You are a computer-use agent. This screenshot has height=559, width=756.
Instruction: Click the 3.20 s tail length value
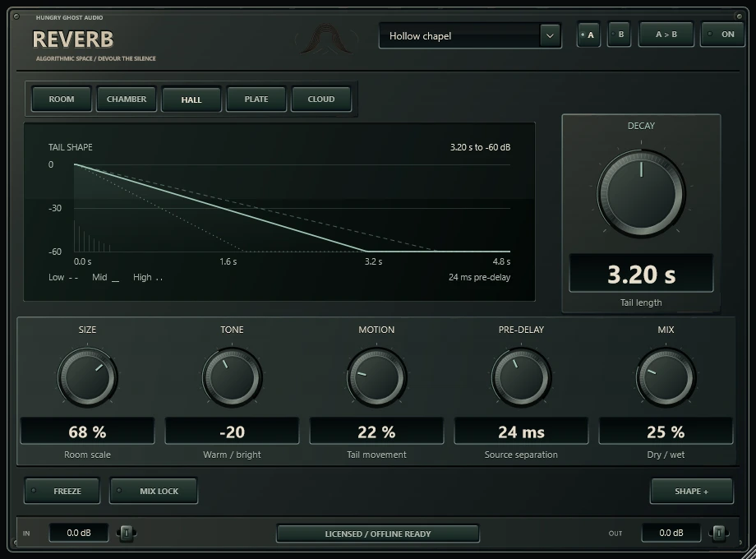pos(641,274)
